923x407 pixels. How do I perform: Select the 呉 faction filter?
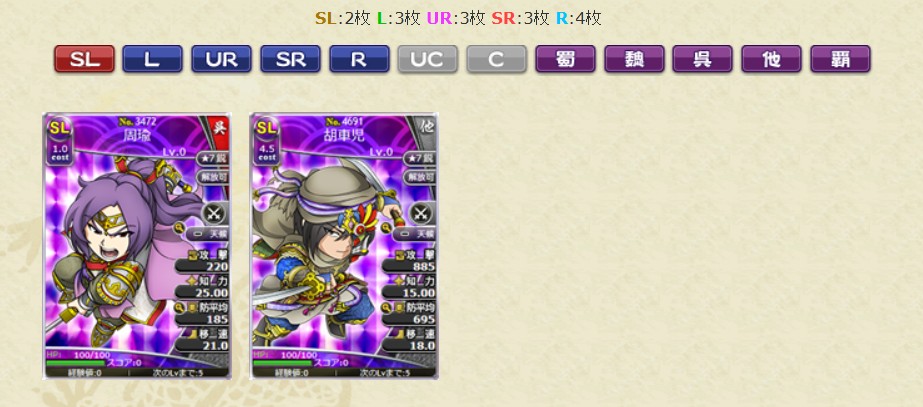pyautogui.click(x=703, y=59)
